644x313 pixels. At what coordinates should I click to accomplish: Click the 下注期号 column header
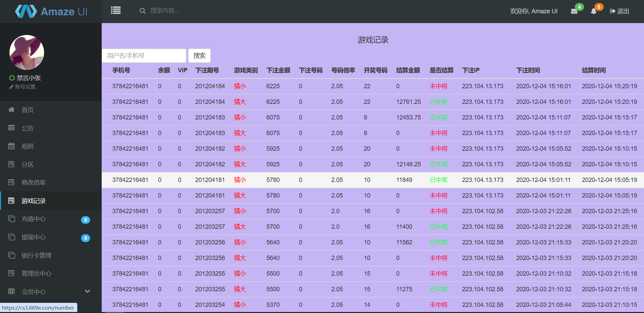[x=207, y=70]
